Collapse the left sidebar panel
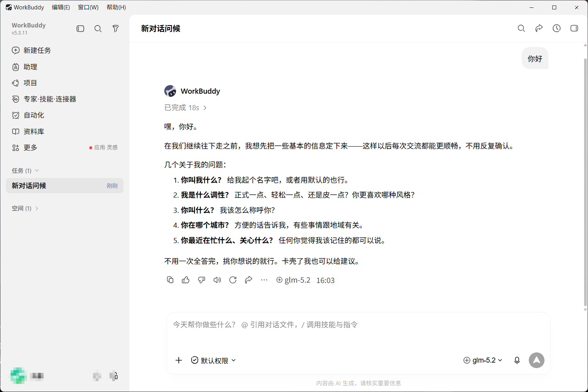588x392 pixels. coord(80,29)
